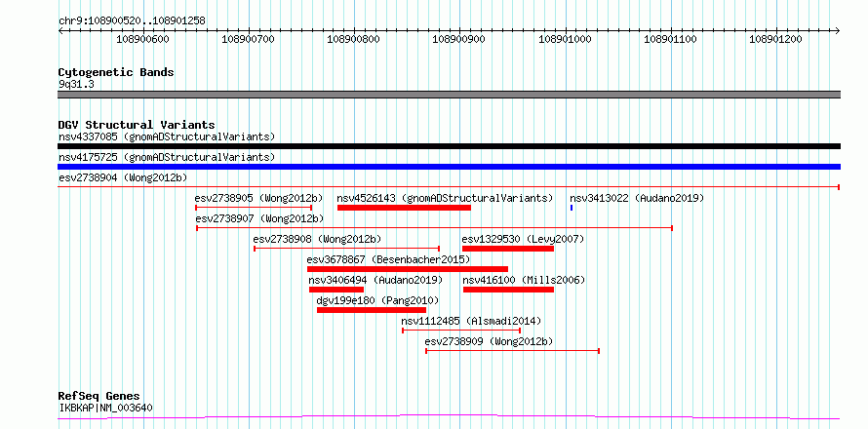Click the chr9:108900520..108901258 region label
Viewport: 868px width, 429px height.
[x=132, y=21]
